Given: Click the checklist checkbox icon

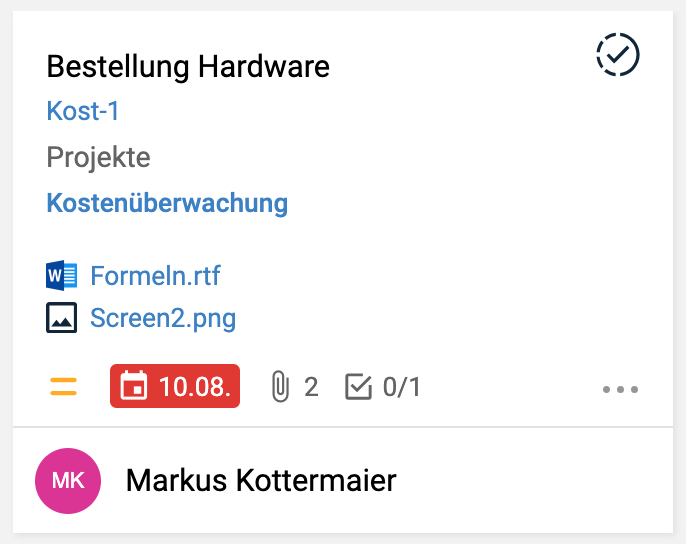Looking at the screenshot, I should click(357, 387).
